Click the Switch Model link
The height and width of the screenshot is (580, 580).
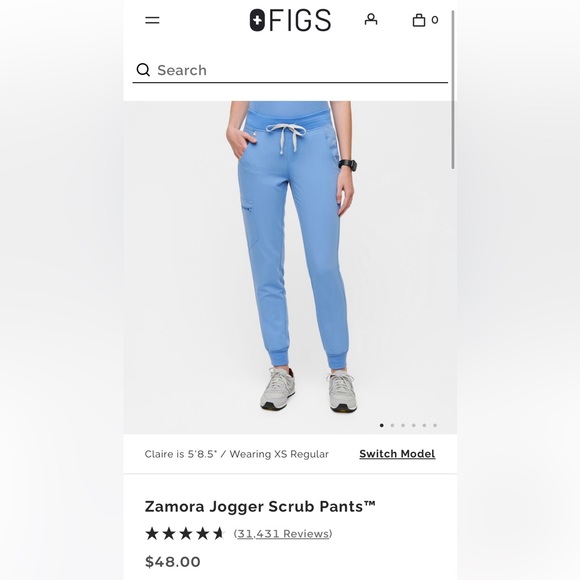[397, 454]
